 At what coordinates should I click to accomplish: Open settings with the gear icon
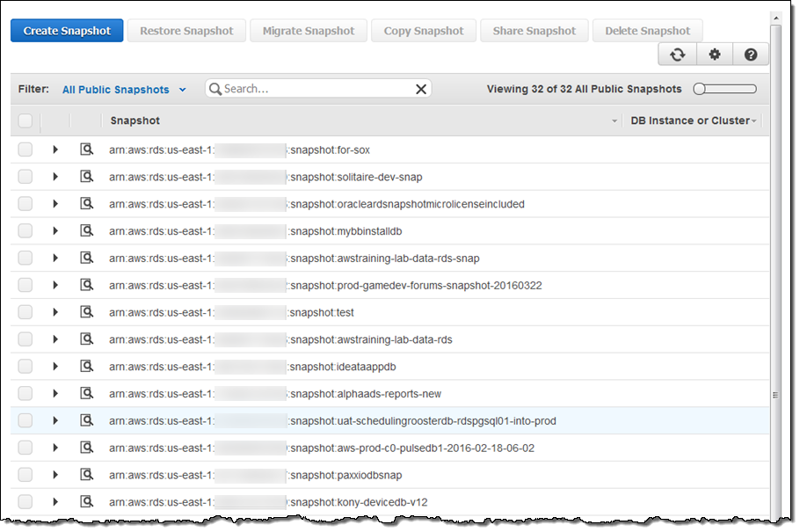714,55
